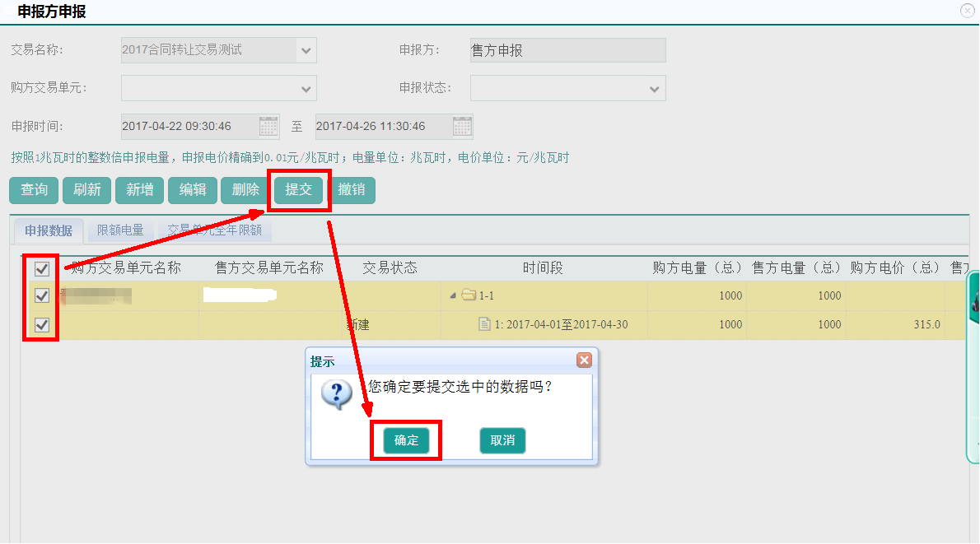Close the 提示 dialog with X icon
The height and width of the screenshot is (544, 980).
[584, 360]
